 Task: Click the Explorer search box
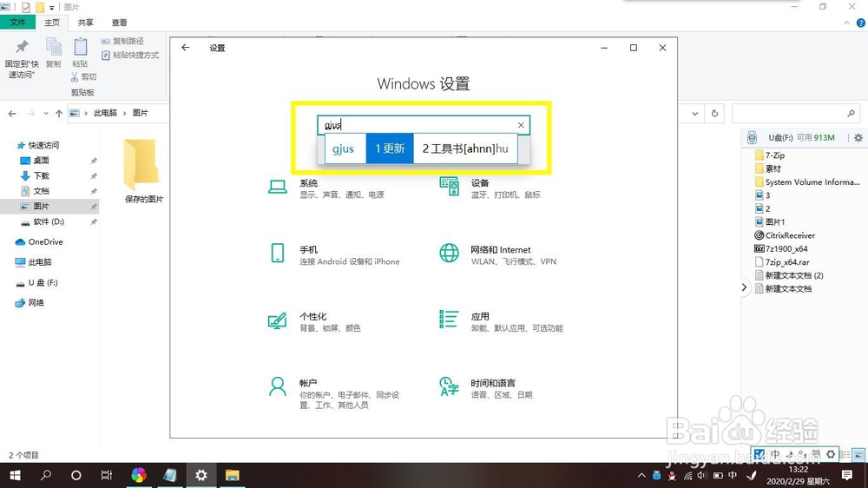795,114
